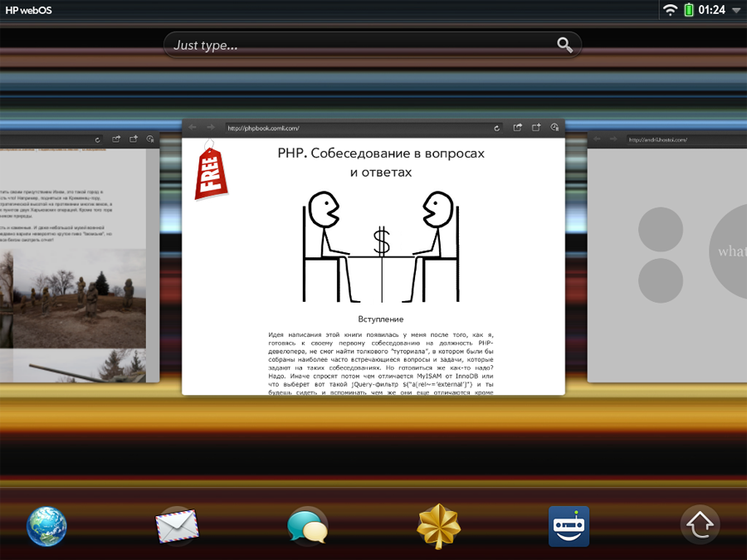
Task: Click the lower small gray circle in right card
Action: [661, 280]
